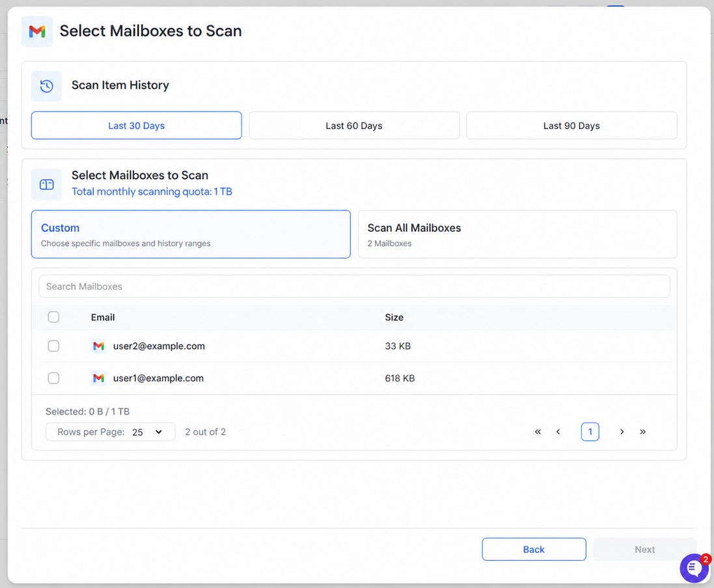This screenshot has height=588, width=714.
Task: Click the 2 out of 2 count text
Action: [x=206, y=432]
